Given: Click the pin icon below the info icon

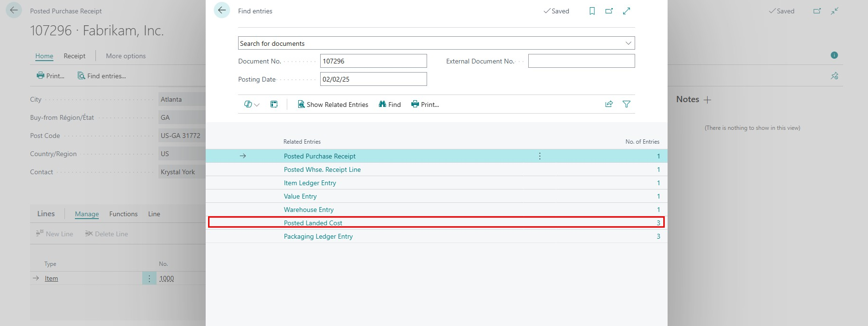Looking at the screenshot, I should pyautogui.click(x=834, y=76).
